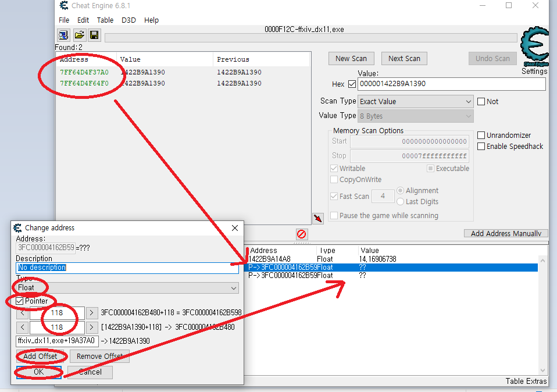Click the Add Offset button
Image resolution: width=557 pixels, height=392 pixels.
(41, 356)
